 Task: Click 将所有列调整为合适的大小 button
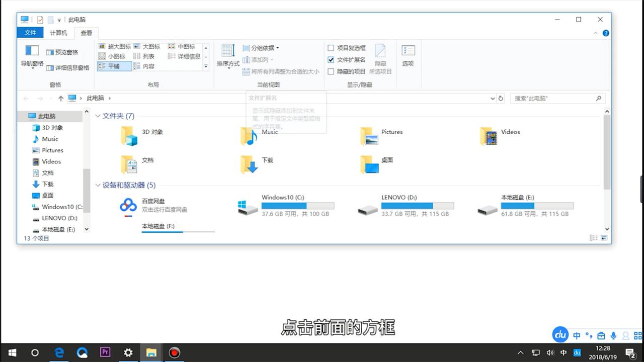pos(281,72)
